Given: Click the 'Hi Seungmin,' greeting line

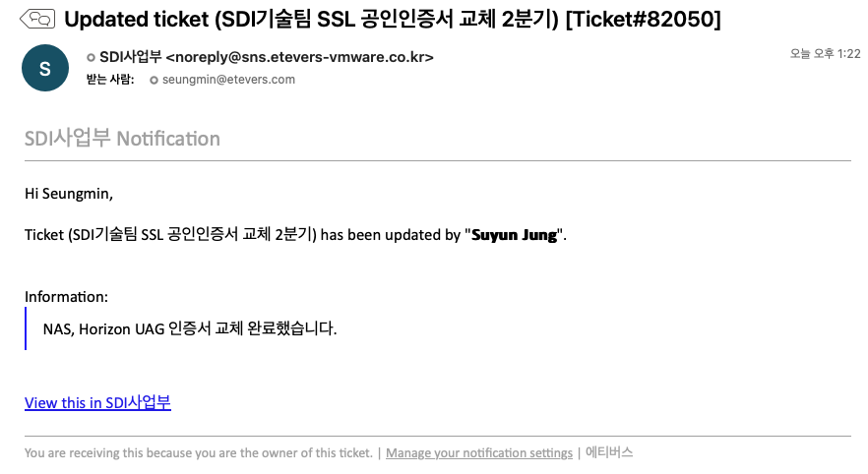Looking at the screenshot, I should click(x=69, y=194).
